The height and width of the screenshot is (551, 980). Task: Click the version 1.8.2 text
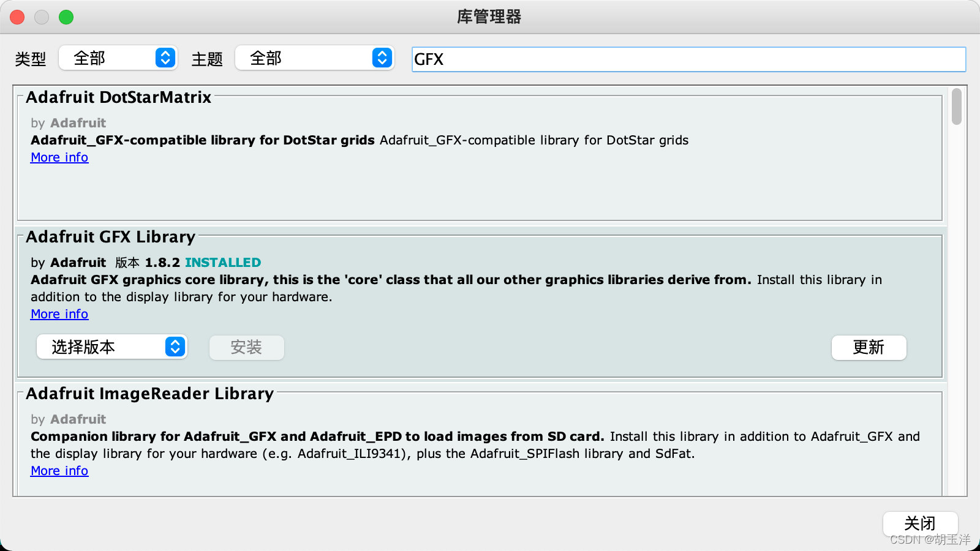tap(162, 263)
